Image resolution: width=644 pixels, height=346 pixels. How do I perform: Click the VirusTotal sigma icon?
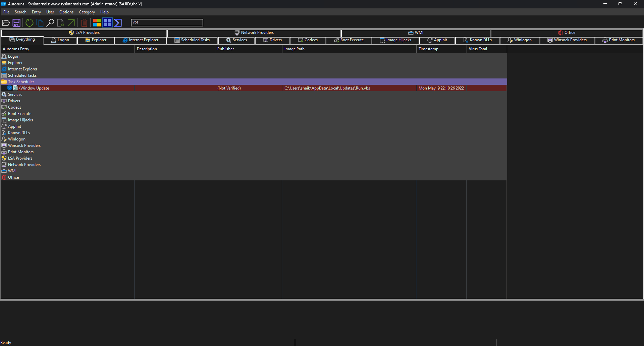coord(118,23)
